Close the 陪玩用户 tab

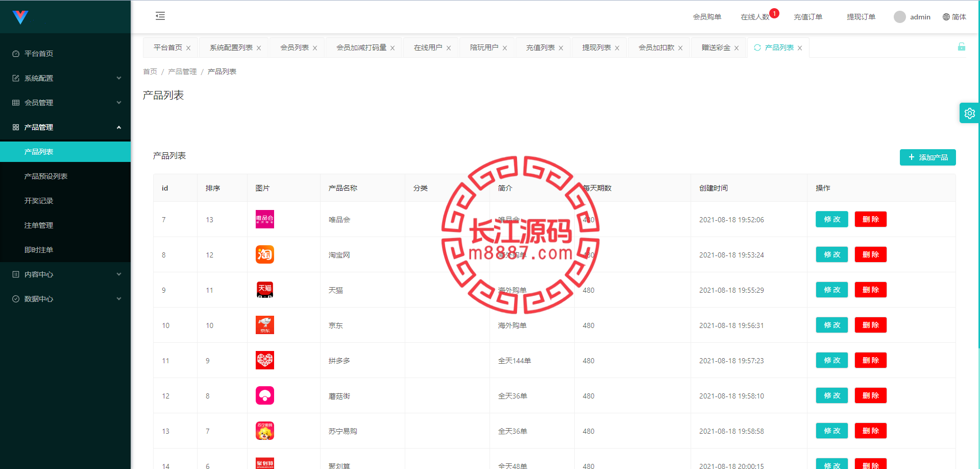click(x=505, y=48)
